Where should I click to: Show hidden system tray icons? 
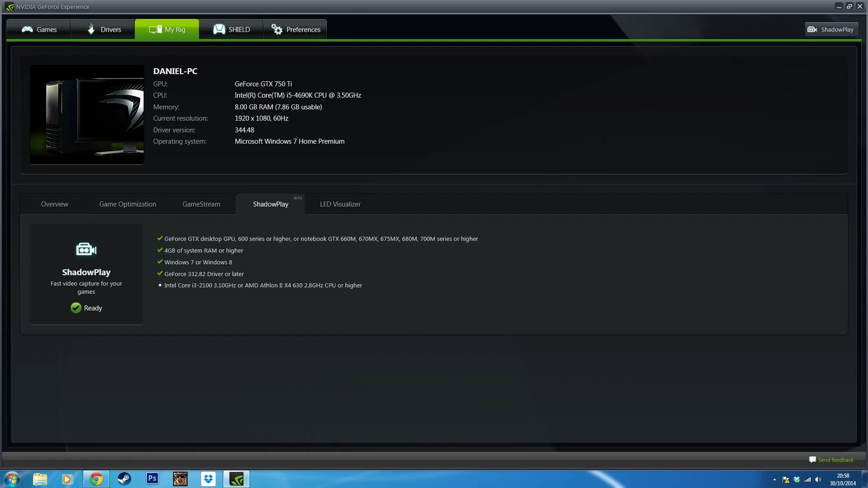pyautogui.click(x=774, y=479)
